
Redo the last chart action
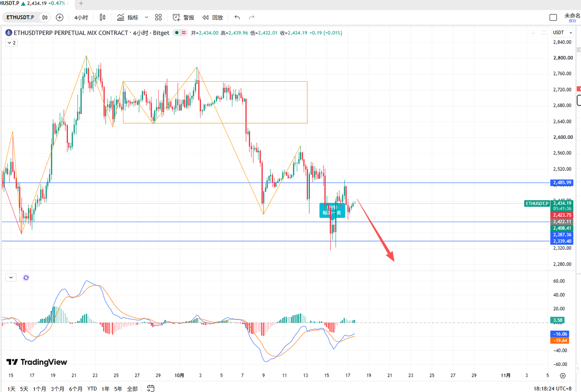[251, 17]
